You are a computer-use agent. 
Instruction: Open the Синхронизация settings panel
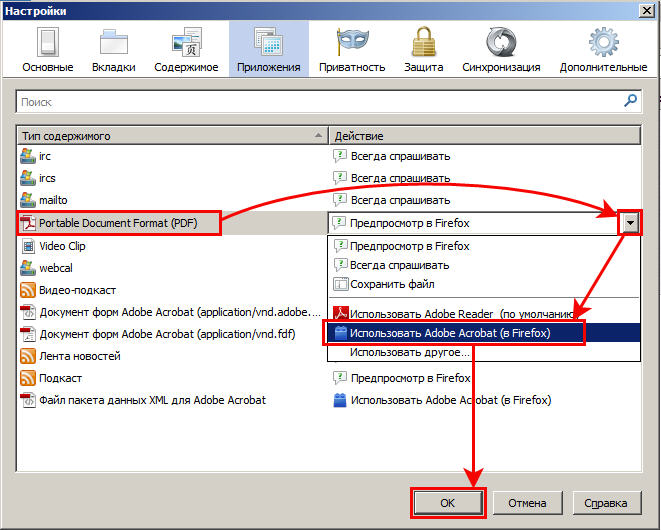tap(501, 50)
